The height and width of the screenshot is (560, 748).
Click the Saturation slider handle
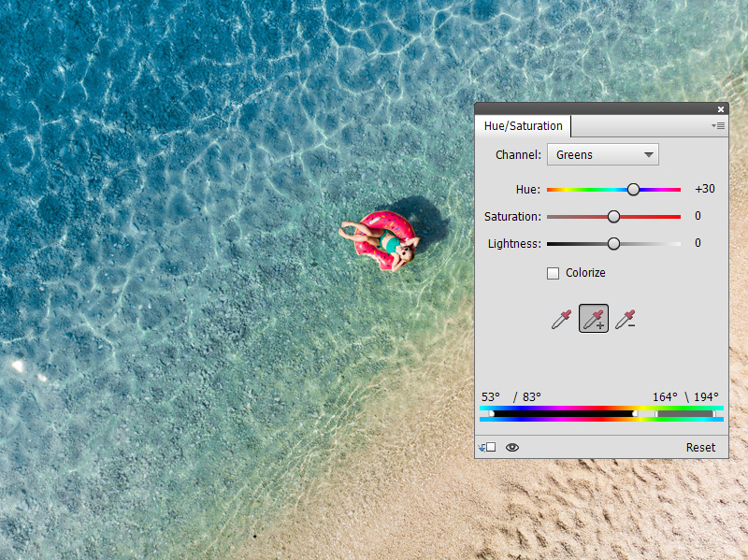[x=613, y=216]
